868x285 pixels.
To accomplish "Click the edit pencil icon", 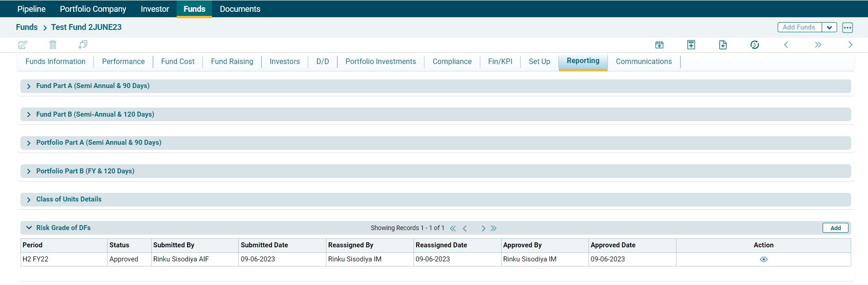I will [23, 44].
